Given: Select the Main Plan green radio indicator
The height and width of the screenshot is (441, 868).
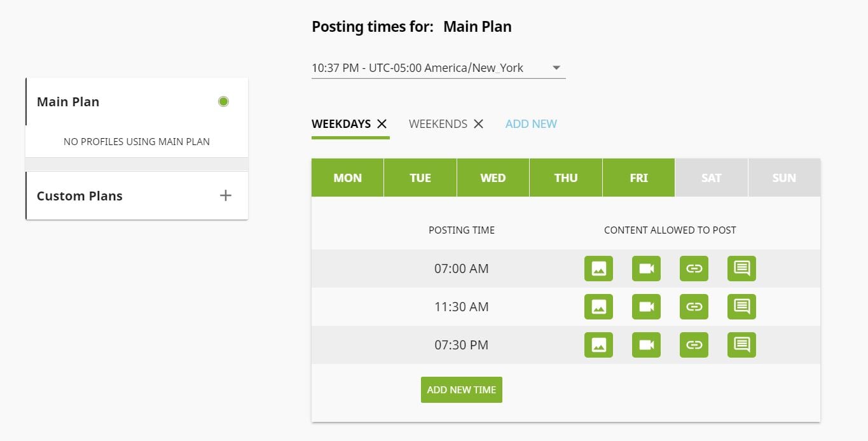Looking at the screenshot, I should tap(223, 101).
